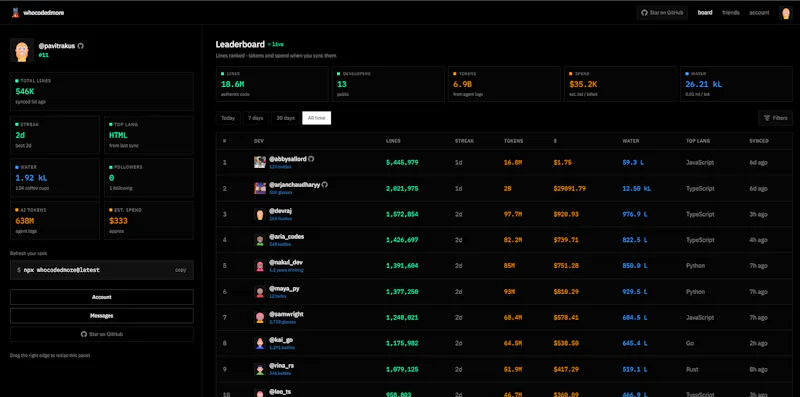Click the 5,445,979 lines value
This screenshot has width=800, height=397.
(x=402, y=162)
